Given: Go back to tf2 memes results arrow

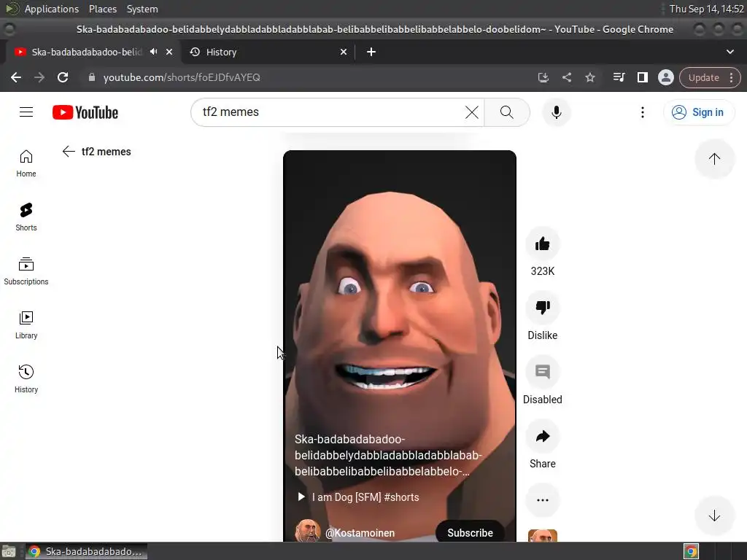Looking at the screenshot, I should point(69,152).
